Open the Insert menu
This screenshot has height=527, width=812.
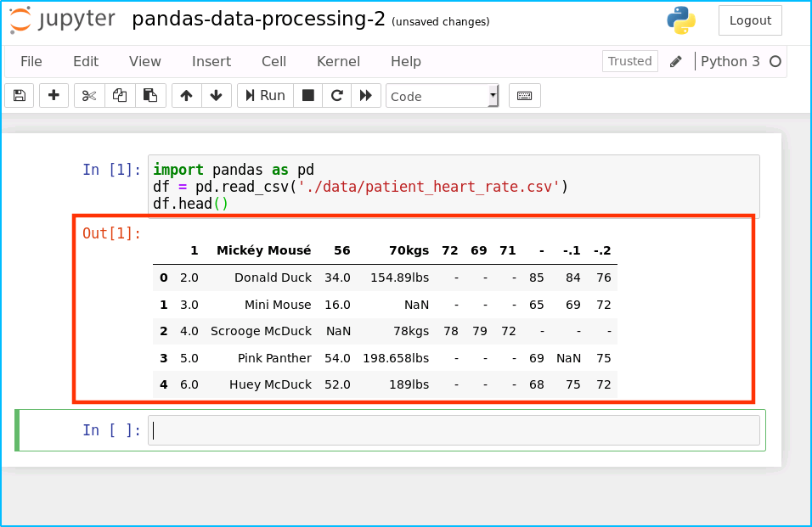(211, 62)
